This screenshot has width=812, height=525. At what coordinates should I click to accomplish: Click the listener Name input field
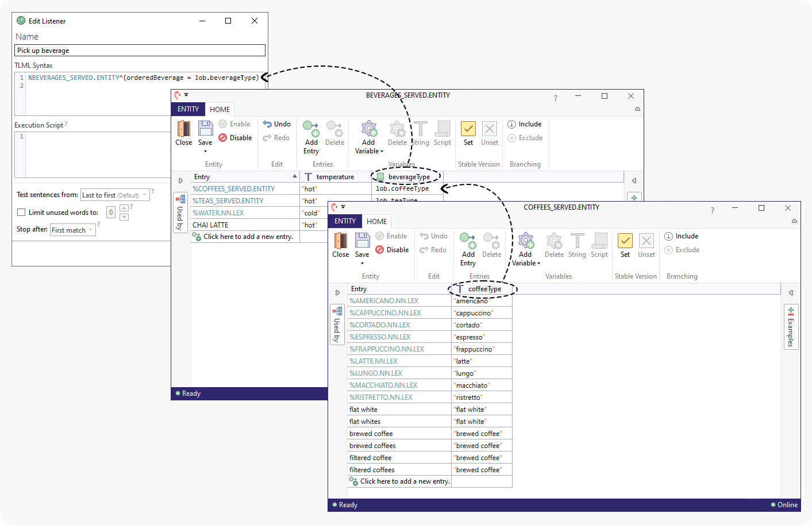[140, 51]
